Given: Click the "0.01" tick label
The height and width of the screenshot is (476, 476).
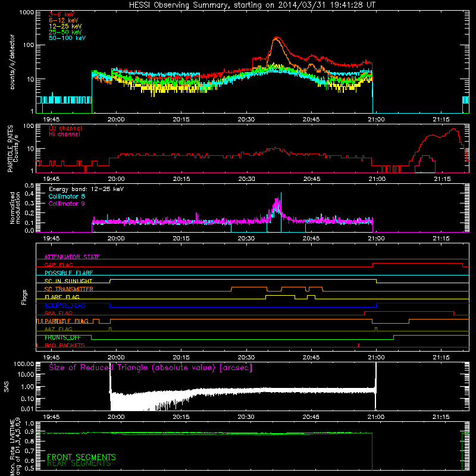Looking at the screenshot, I should coord(27,409).
